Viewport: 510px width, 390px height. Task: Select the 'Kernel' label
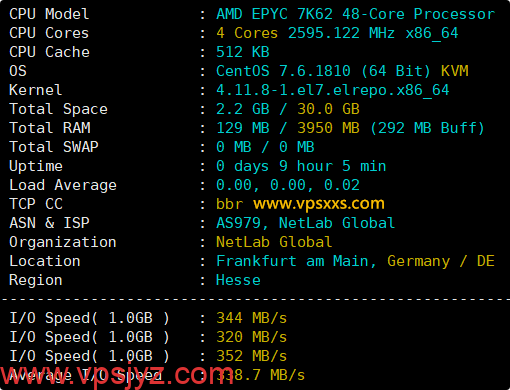(x=36, y=90)
